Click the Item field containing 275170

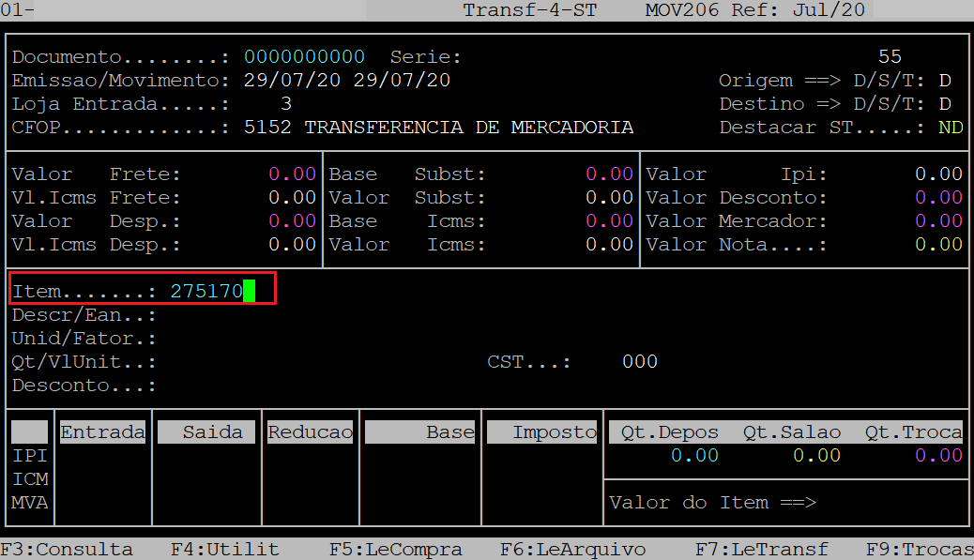click(206, 292)
